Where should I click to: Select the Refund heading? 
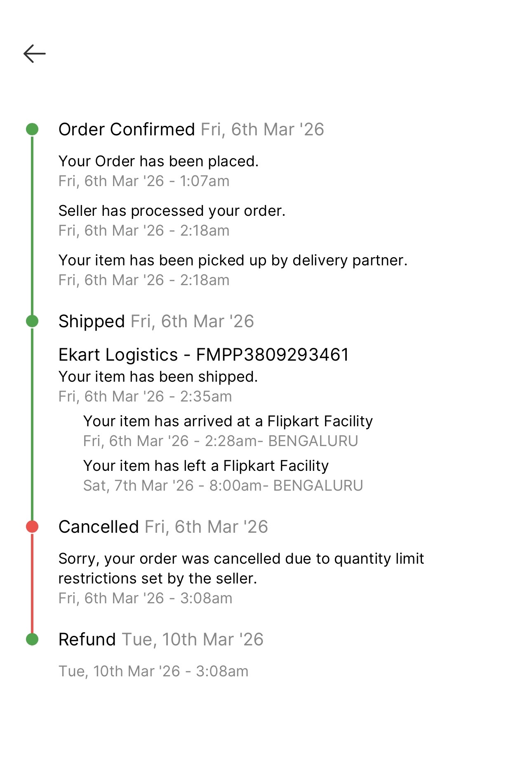pyautogui.click(x=87, y=640)
